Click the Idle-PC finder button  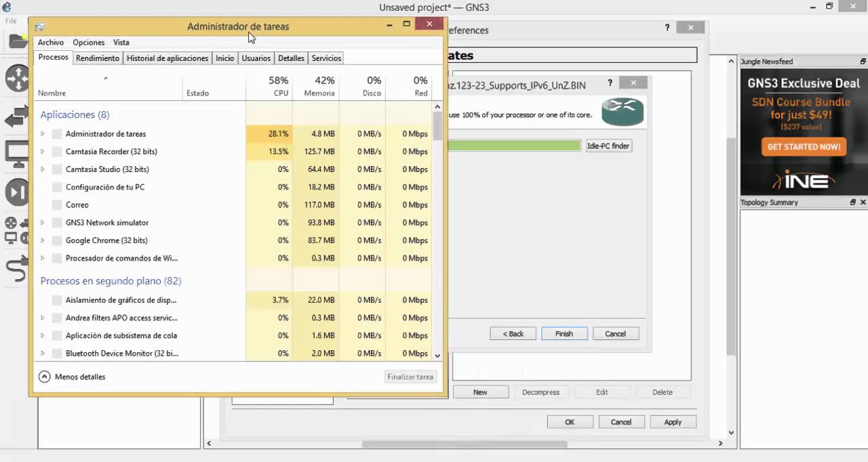coord(608,146)
